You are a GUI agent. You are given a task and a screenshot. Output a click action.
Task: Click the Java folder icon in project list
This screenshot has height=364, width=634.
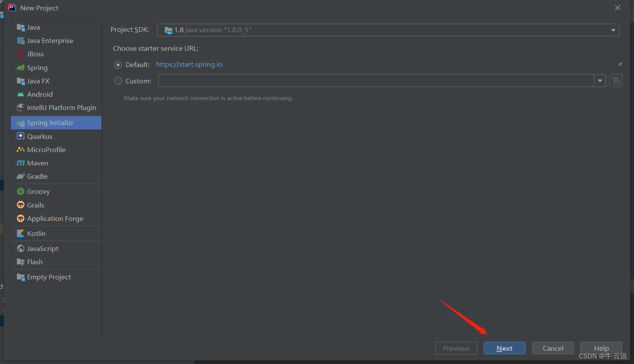coord(21,28)
